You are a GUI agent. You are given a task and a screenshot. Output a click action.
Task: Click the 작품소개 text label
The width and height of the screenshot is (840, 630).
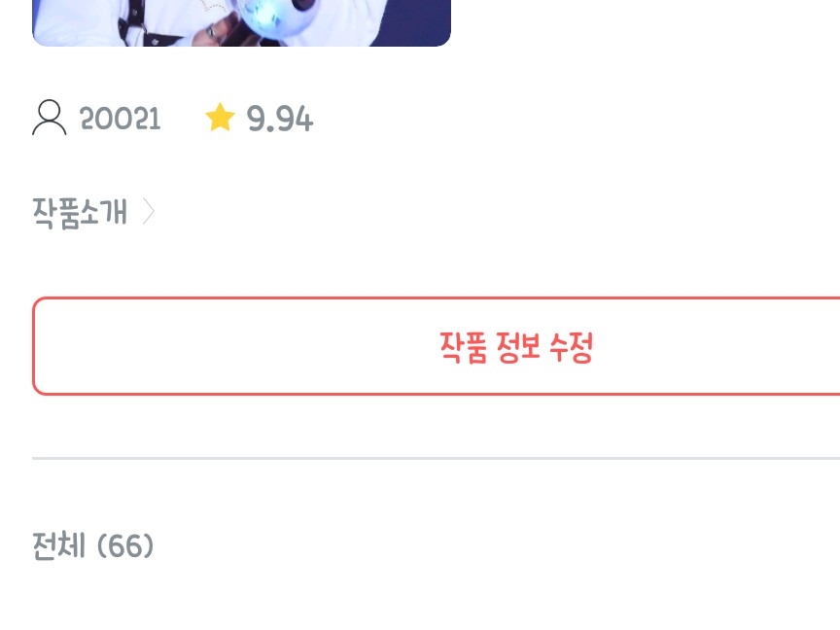click(81, 213)
